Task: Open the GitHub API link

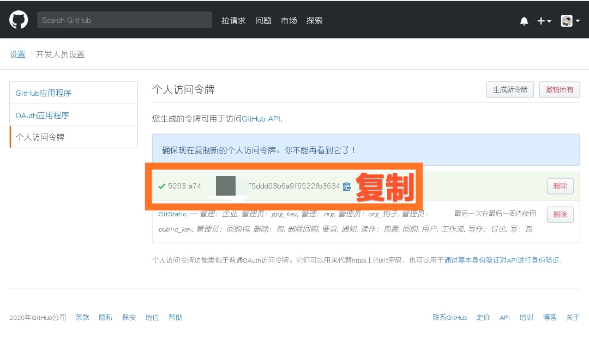Action: click(261, 119)
